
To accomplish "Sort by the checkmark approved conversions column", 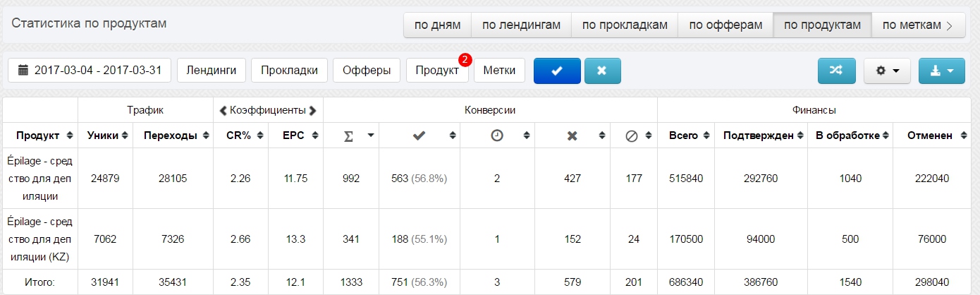I will click(419, 136).
